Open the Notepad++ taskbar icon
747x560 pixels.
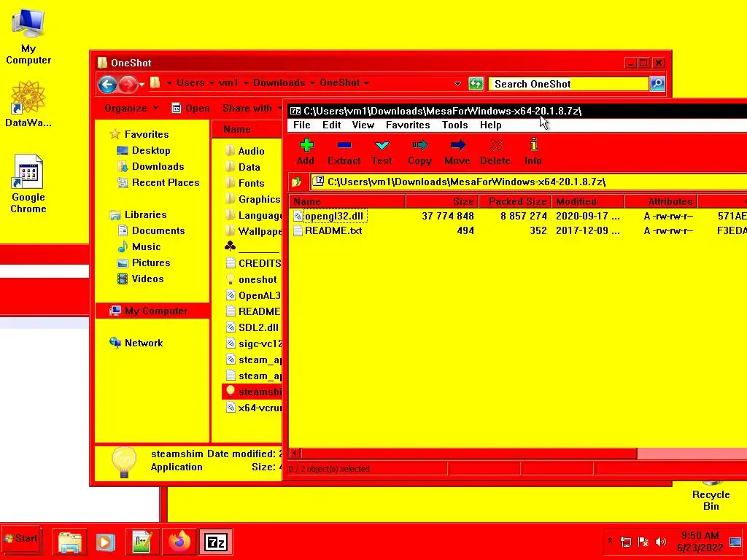pyautogui.click(x=142, y=542)
